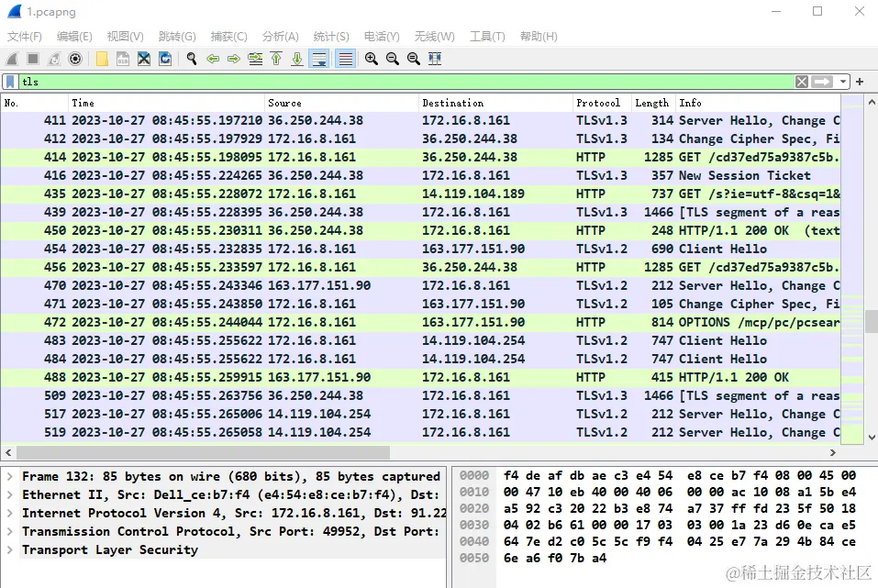Screen dimensions: 878x588
Task: Click the zoom out magnifier icon
Action: tap(393, 59)
